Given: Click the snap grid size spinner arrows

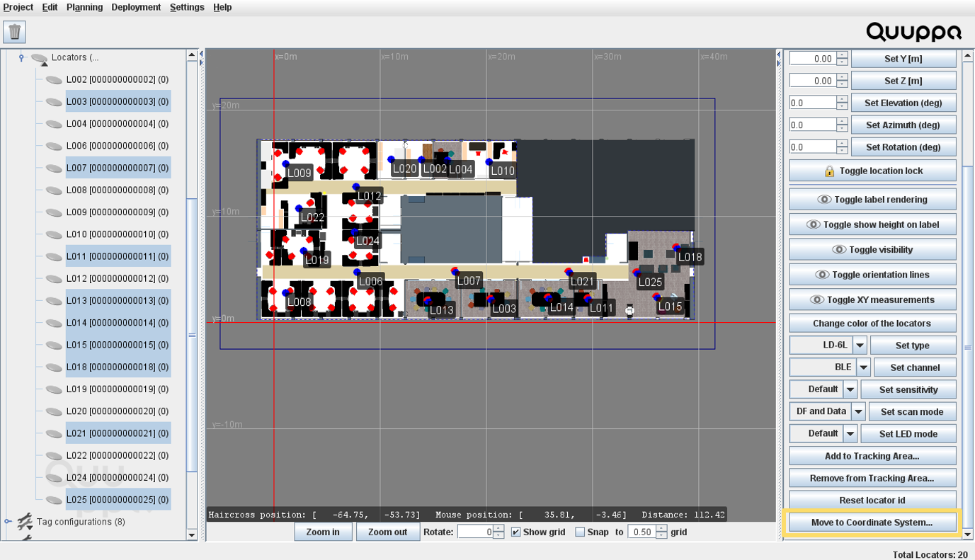Looking at the screenshot, I should tap(661, 532).
